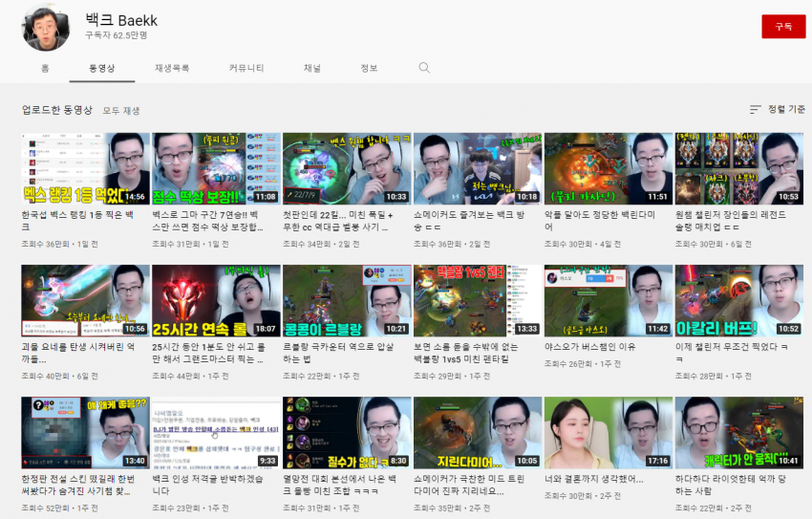This screenshot has height=519, width=812.
Task: Click the channel search magnifier icon
Action: [x=424, y=68]
